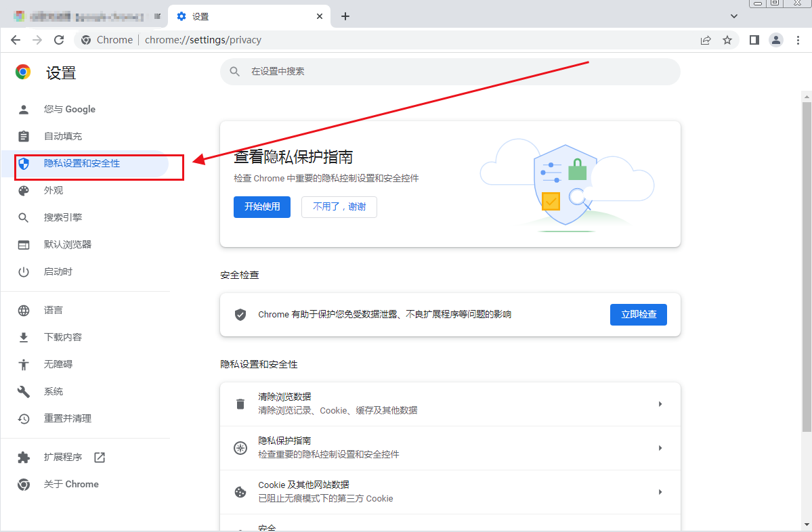Click the clipboard icon for 自动填充

point(24,136)
